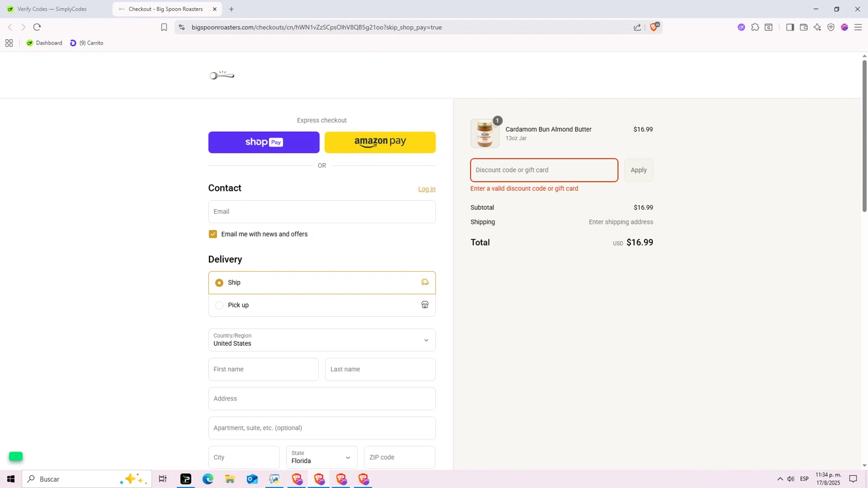Click the ZIP code field

pyautogui.click(x=400, y=457)
